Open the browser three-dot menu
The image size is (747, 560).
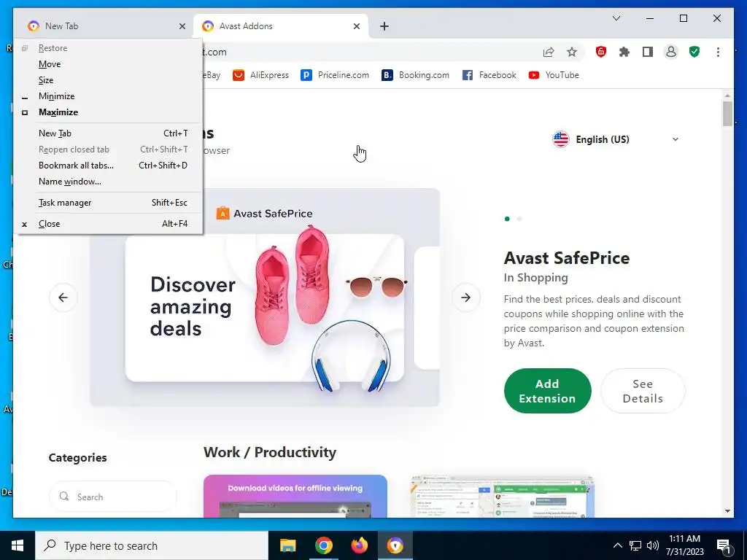pyautogui.click(x=718, y=52)
